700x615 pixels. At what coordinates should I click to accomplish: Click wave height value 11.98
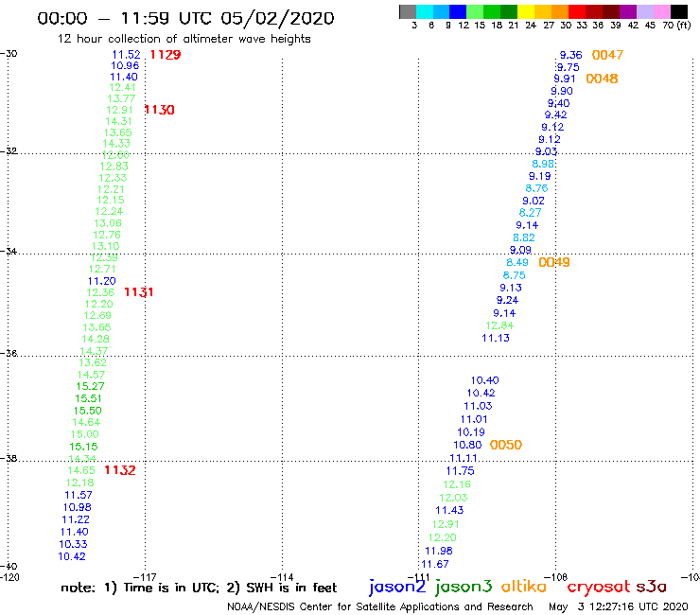tap(439, 551)
